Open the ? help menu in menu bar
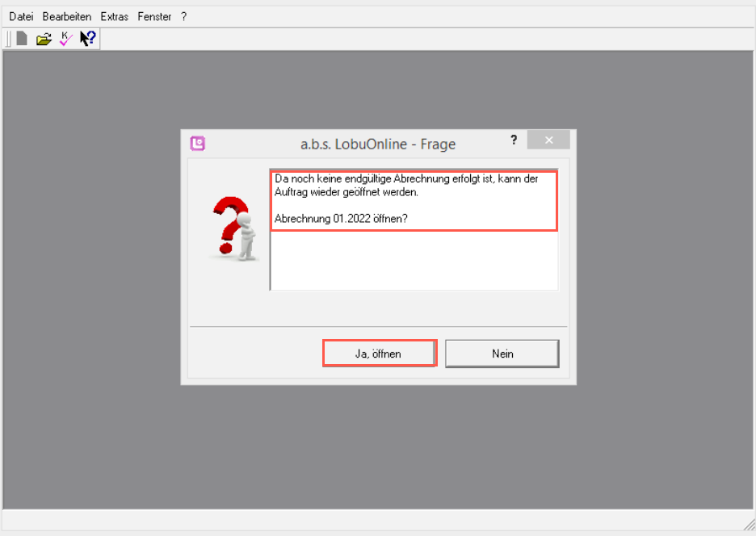This screenshot has height=536, width=756. click(184, 16)
